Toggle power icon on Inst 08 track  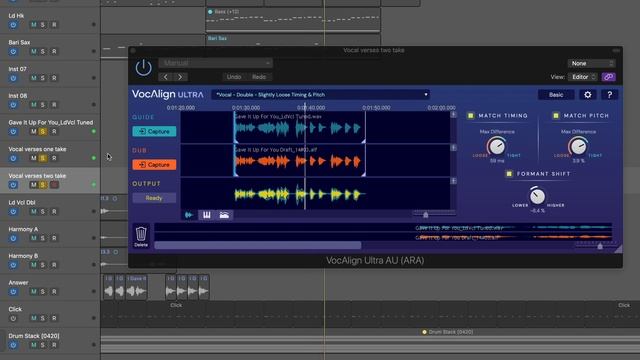pos(13,105)
